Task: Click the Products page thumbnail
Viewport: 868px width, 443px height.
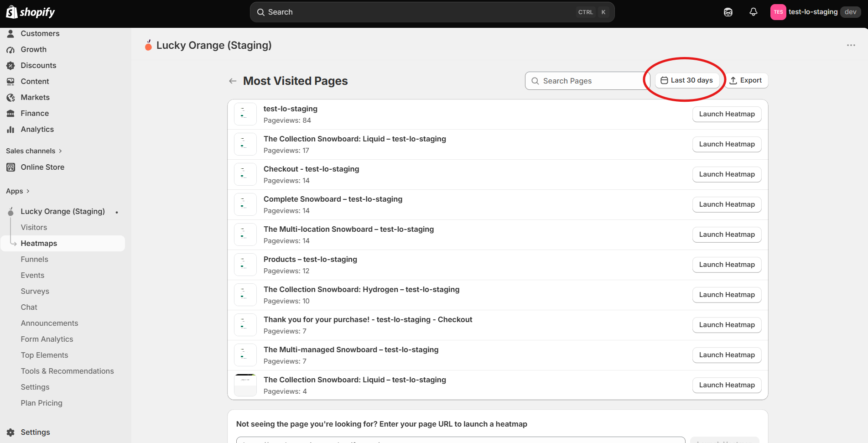Action: [245, 265]
